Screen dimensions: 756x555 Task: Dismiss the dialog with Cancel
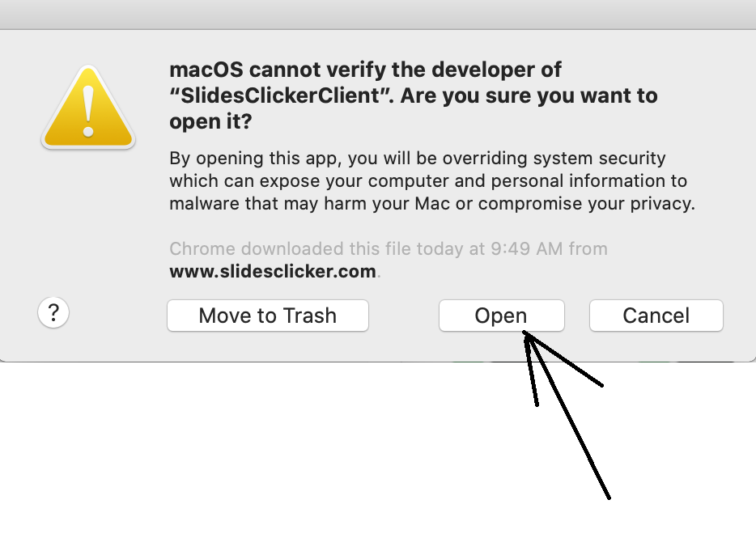click(656, 316)
